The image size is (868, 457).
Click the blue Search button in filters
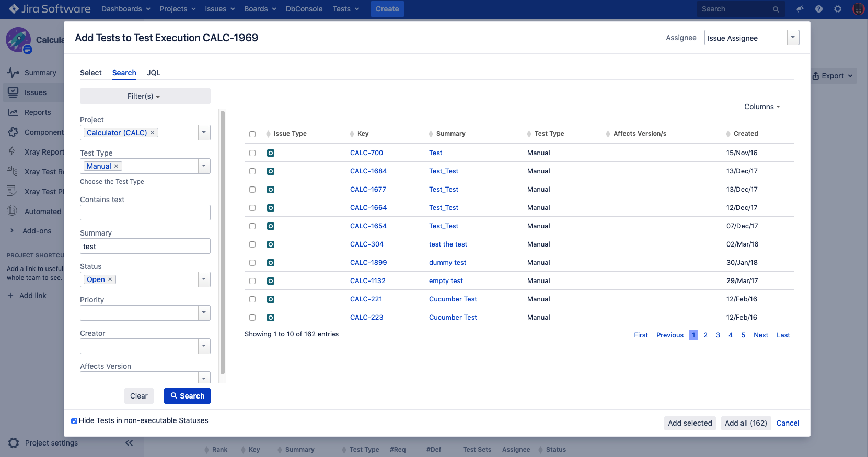187,396
